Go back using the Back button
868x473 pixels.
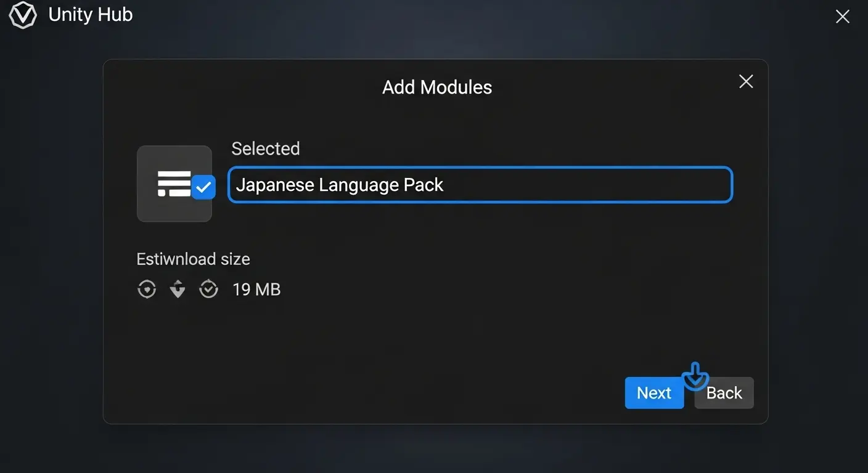pos(724,392)
